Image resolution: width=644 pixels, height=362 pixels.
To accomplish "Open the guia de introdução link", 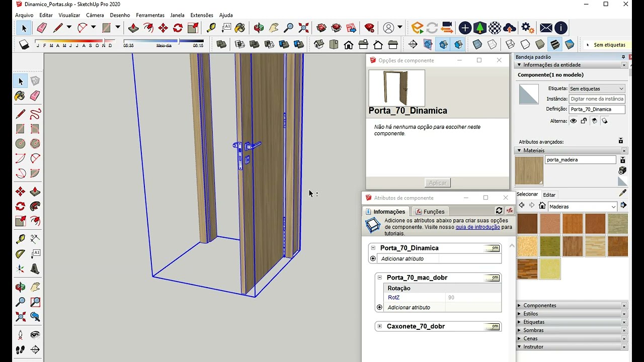I will [x=477, y=227].
